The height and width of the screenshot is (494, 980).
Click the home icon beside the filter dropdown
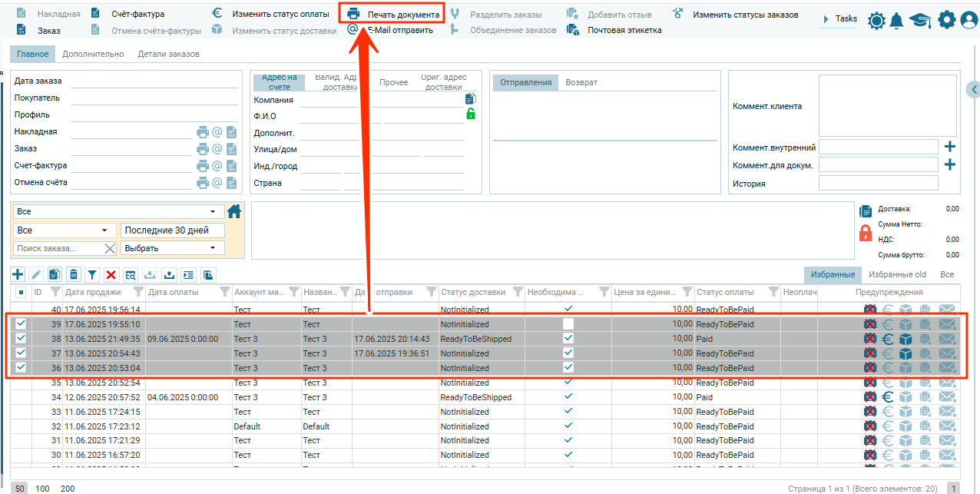tap(234, 211)
